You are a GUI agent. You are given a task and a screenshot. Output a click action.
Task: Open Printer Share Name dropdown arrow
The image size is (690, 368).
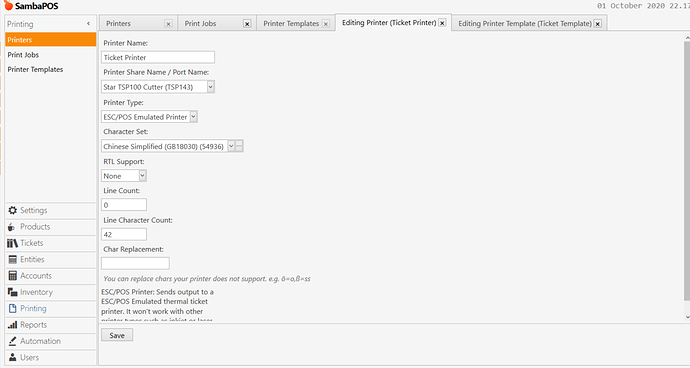tap(210, 87)
